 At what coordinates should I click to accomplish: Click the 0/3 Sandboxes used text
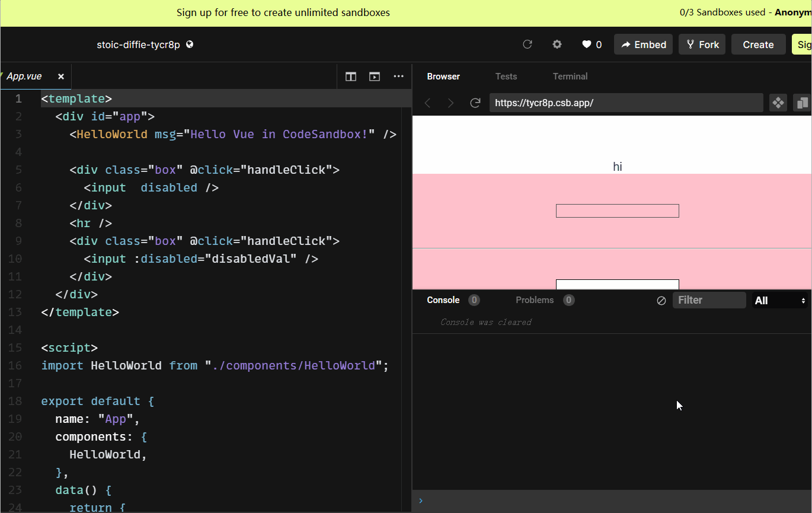click(723, 12)
